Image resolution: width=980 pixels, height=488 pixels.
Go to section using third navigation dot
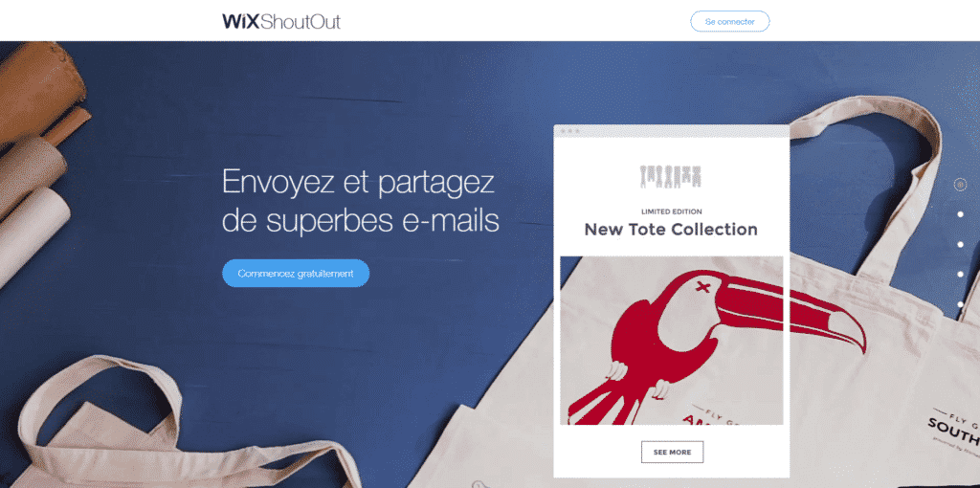pyautogui.click(x=960, y=244)
